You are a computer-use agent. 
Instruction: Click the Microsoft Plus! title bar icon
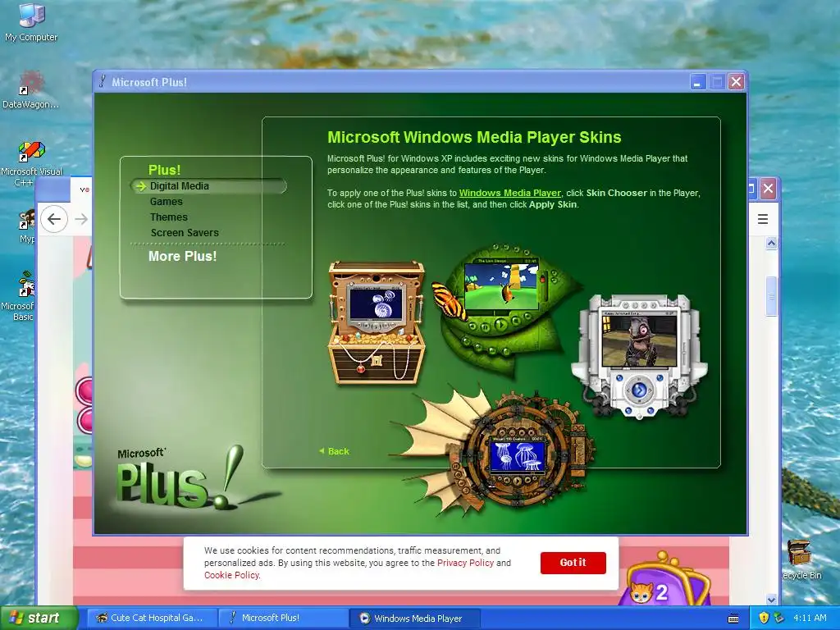pos(103,81)
